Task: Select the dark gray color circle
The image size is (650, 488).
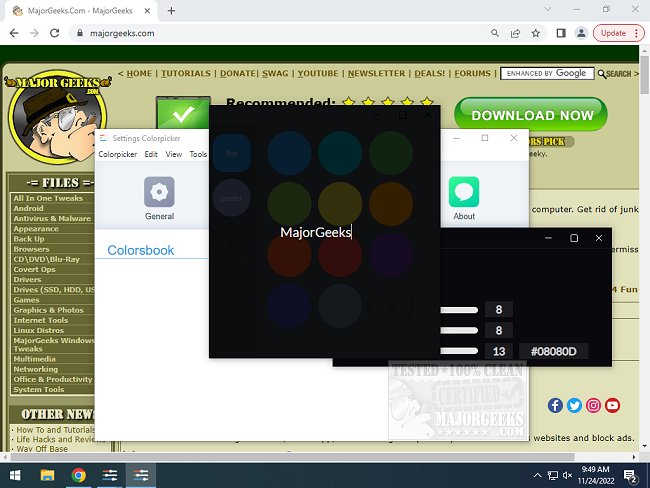Action: pyautogui.click(x=340, y=306)
